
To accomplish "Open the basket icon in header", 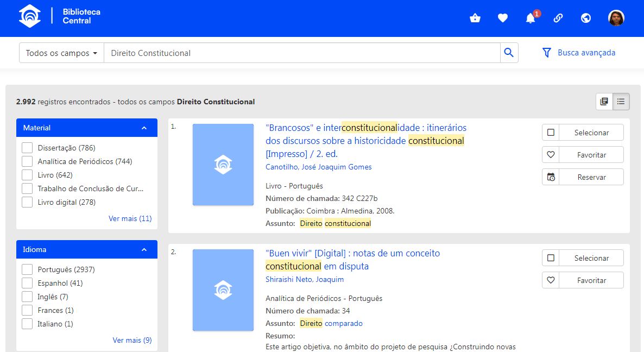I will coord(475,18).
